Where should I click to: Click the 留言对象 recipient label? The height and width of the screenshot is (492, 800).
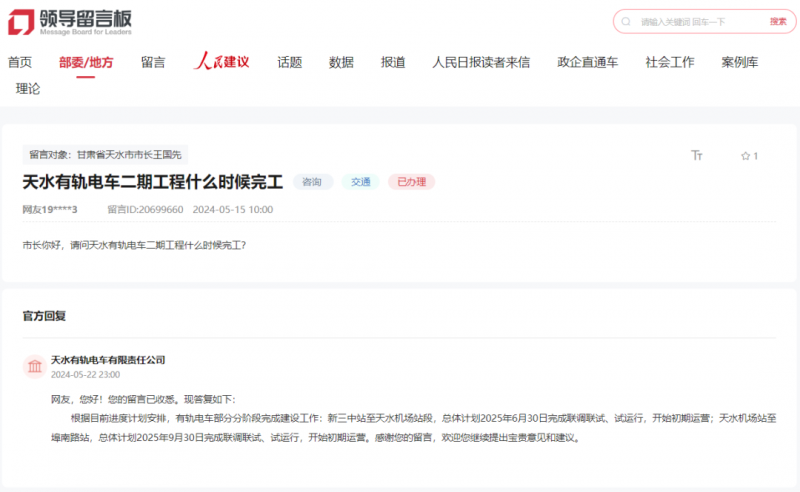coord(105,155)
